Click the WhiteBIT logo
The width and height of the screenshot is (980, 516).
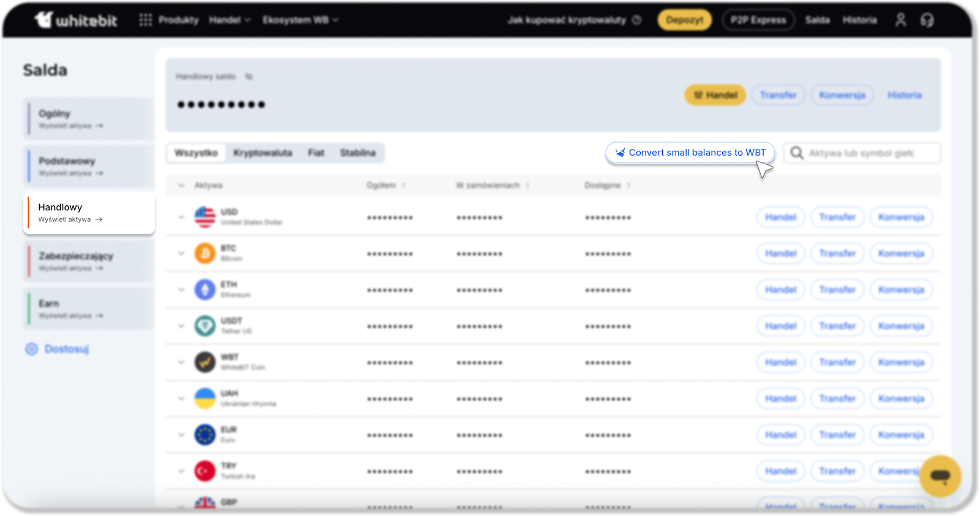(75, 20)
